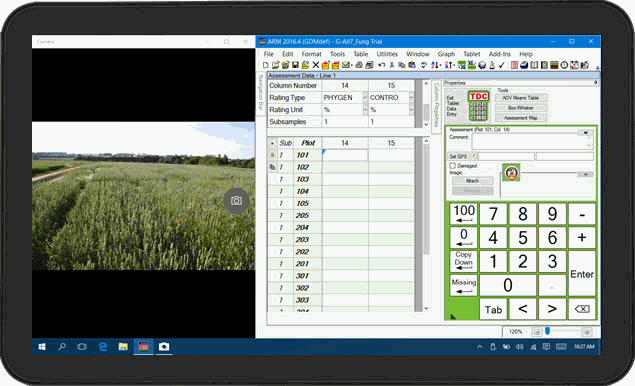Image resolution: width=635 pixels, height=386 pixels.
Task: Click the red book toolbar icon
Action: point(514,65)
